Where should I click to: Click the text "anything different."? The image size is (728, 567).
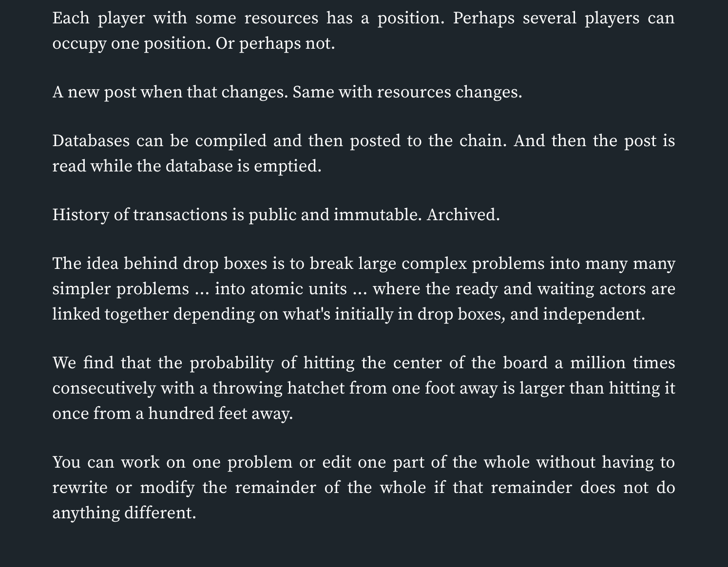[124, 513]
